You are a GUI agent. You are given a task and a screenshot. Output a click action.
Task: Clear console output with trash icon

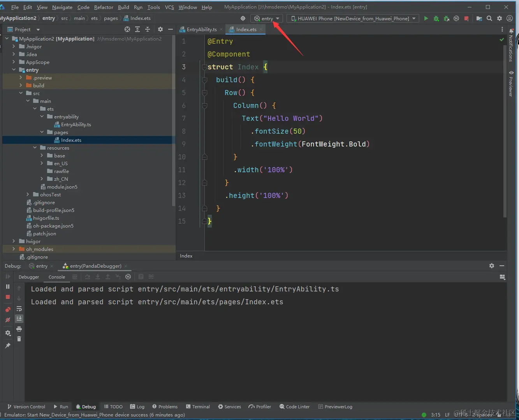(19, 339)
